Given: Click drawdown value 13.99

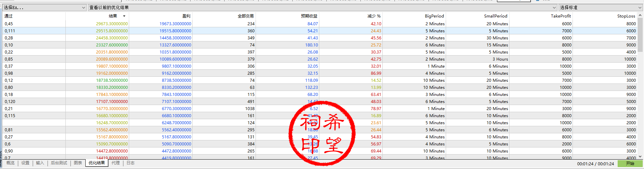Looking at the screenshot, I should tap(376, 87).
